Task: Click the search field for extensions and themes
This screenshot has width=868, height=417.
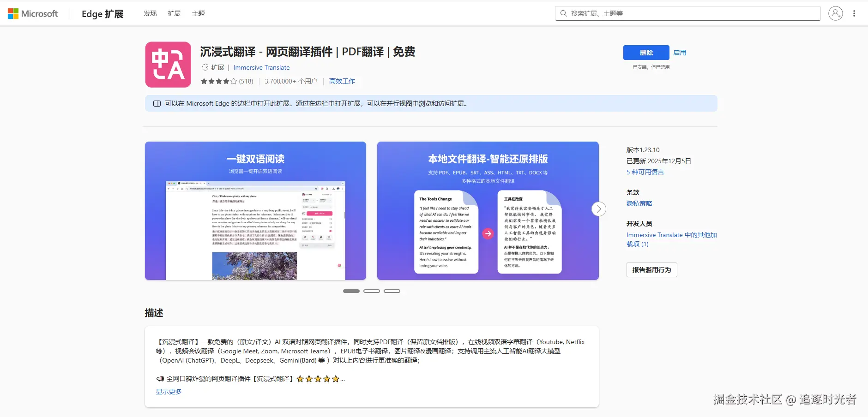Action: [x=687, y=13]
